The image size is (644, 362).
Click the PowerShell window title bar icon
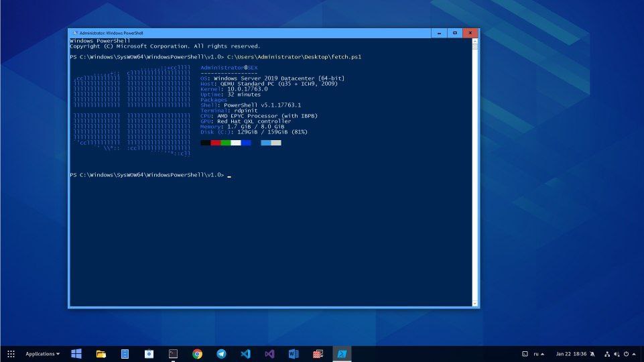coord(75,33)
